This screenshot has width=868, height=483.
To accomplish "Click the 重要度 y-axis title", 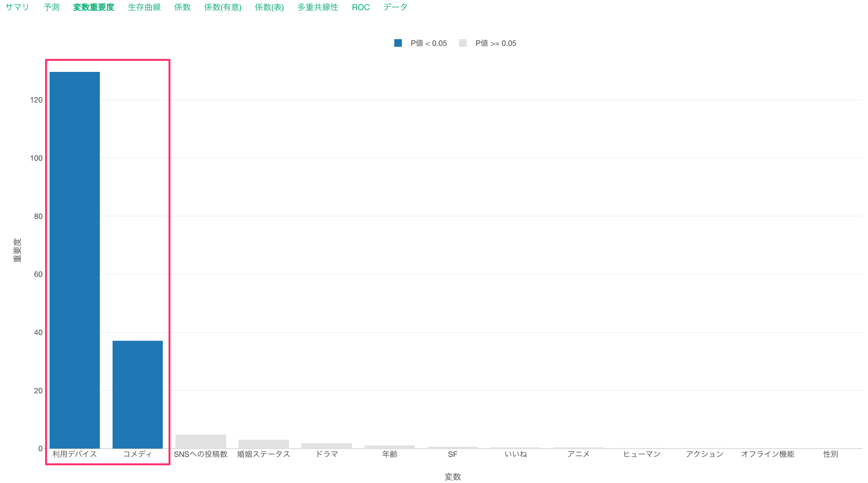I will [17, 250].
